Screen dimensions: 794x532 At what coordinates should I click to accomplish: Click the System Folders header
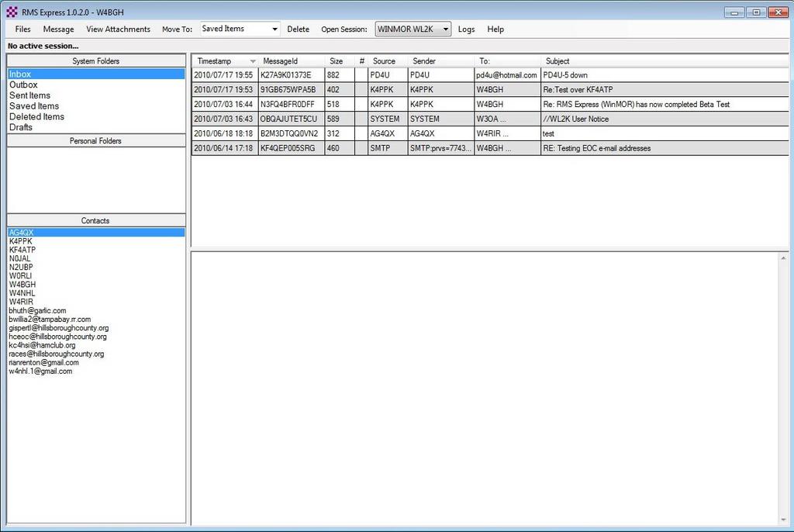(x=96, y=60)
